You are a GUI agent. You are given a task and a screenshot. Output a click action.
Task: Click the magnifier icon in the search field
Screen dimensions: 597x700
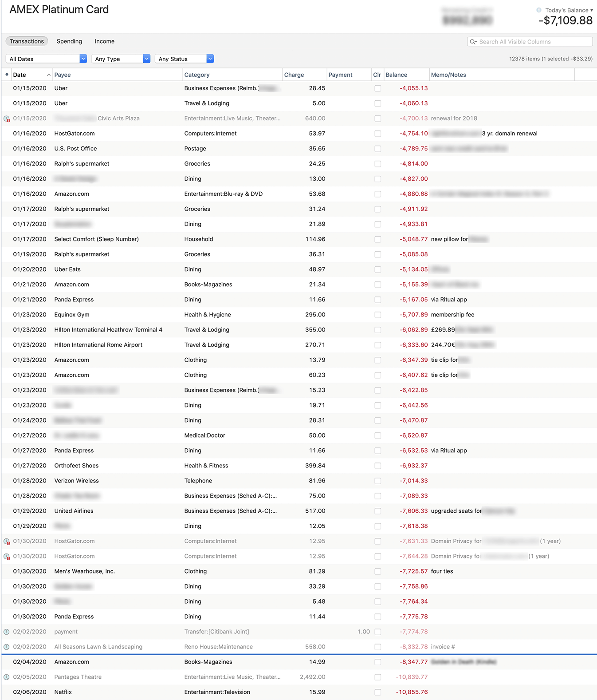[x=473, y=42]
